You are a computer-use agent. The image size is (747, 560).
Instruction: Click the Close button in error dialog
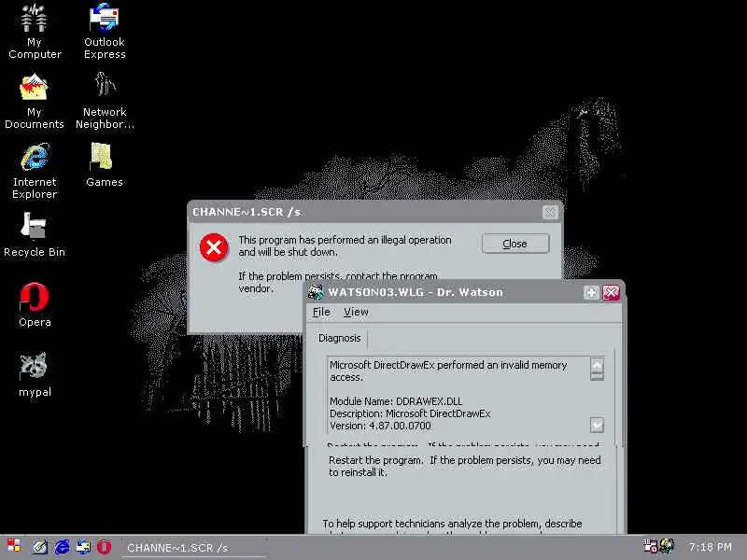pyautogui.click(x=515, y=244)
